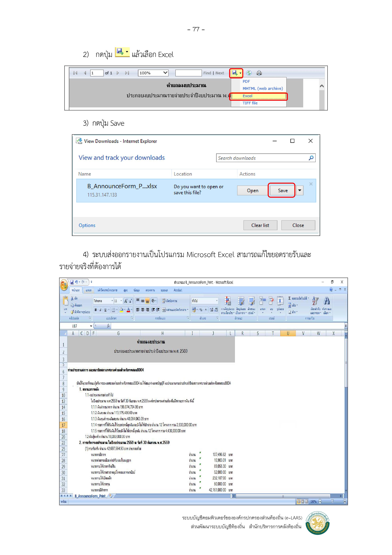This screenshot has width=392, height=555.
Task: Click the Bold formatting icon
Action: (96, 310)
